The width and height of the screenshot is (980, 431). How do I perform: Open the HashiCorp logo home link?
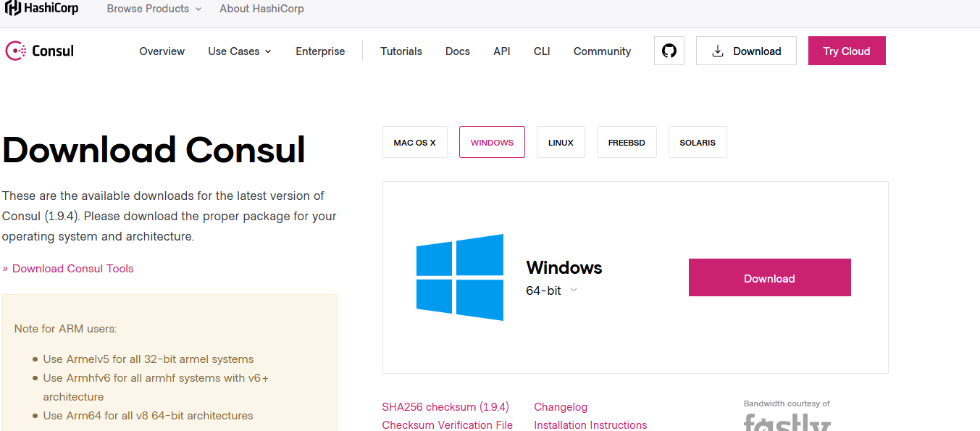pos(41,9)
